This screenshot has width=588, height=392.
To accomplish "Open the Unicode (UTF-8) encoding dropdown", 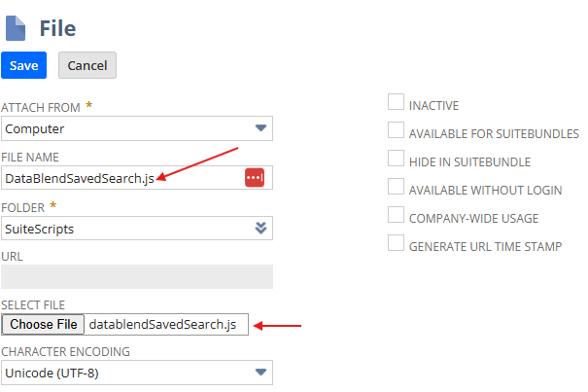I will coord(137,373).
